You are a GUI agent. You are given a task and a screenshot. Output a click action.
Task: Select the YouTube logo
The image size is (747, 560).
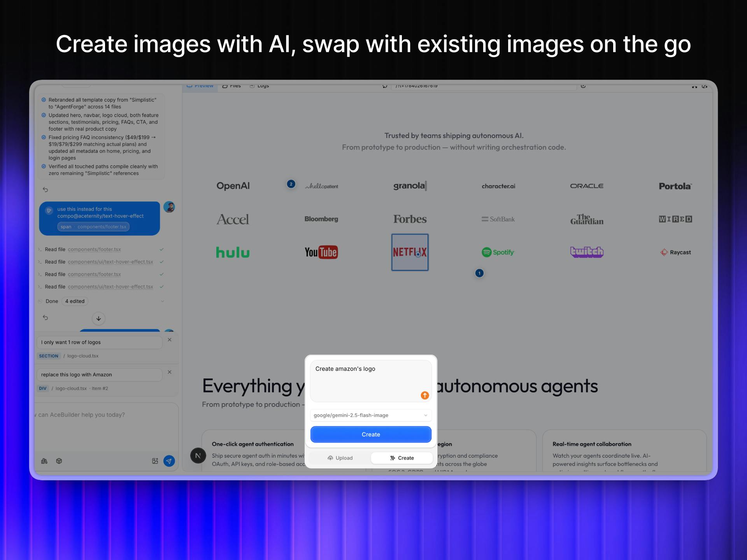(x=321, y=252)
